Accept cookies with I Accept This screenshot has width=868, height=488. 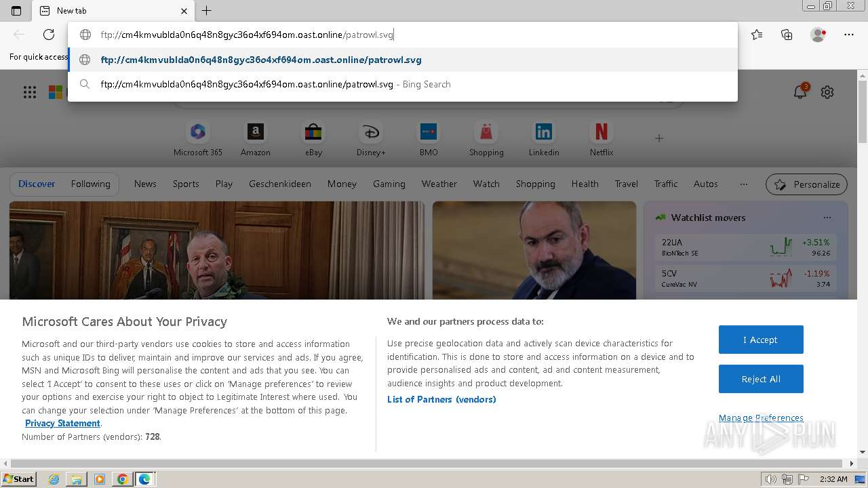click(x=761, y=340)
